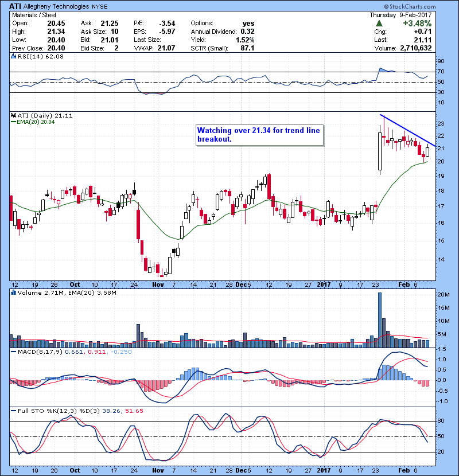This screenshot has height=476, width=459.
Task: Click the RSI indicator icon beside RSI(14)
Action: (x=13, y=56)
